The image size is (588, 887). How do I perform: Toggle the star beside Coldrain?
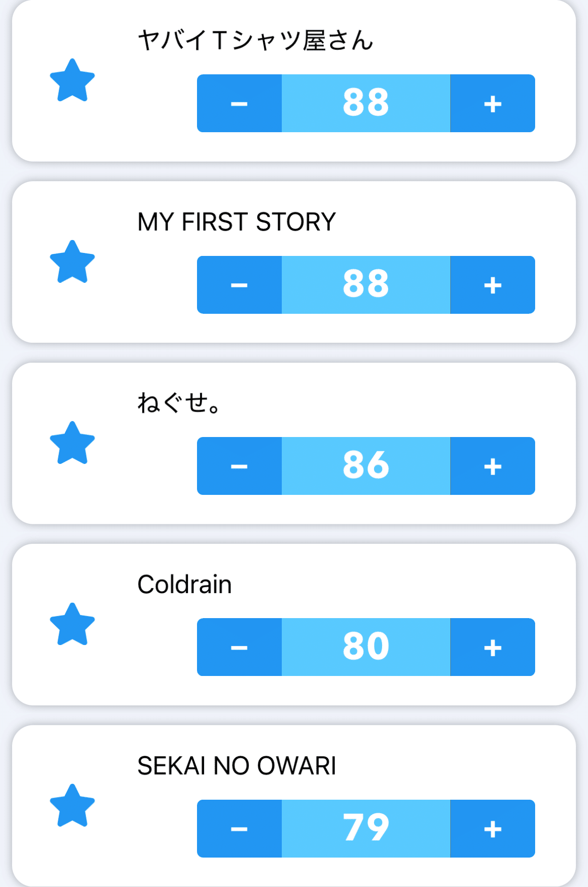click(72, 625)
